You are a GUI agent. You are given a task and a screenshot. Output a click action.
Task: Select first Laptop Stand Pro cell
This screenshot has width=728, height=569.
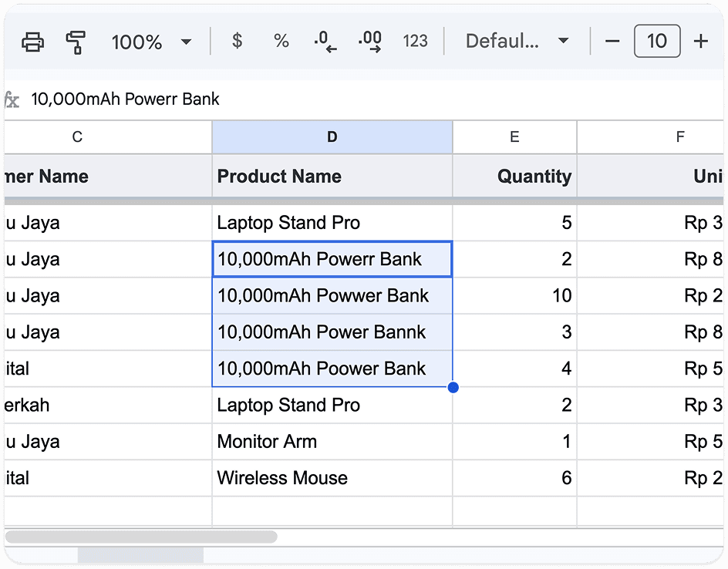(332, 223)
